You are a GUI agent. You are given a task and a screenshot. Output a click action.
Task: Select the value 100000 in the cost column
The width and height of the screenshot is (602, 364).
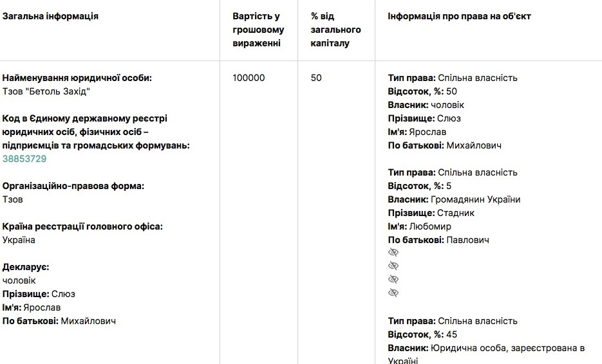tap(249, 78)
